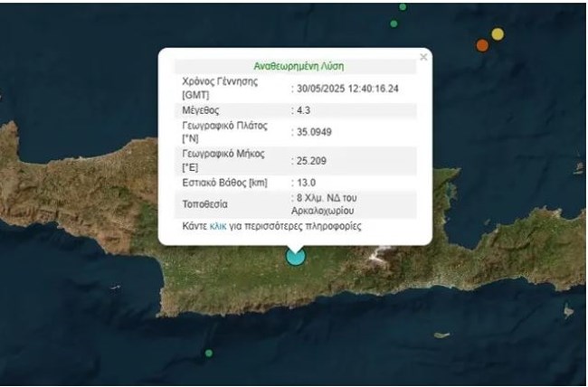Screen dimensions: 588x387
Task: Select the focal depth value 13.0
Action: (x=303, y=184)
